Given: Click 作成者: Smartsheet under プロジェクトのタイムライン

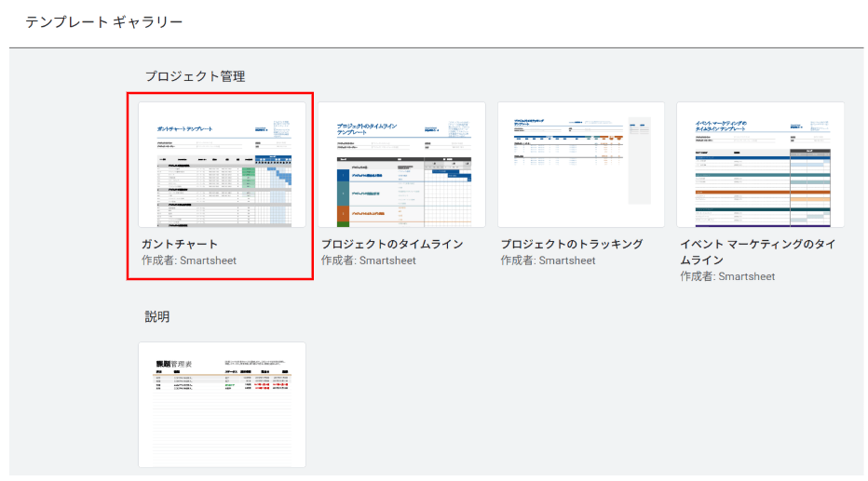Looking at the screenshot, I should 368,261.
